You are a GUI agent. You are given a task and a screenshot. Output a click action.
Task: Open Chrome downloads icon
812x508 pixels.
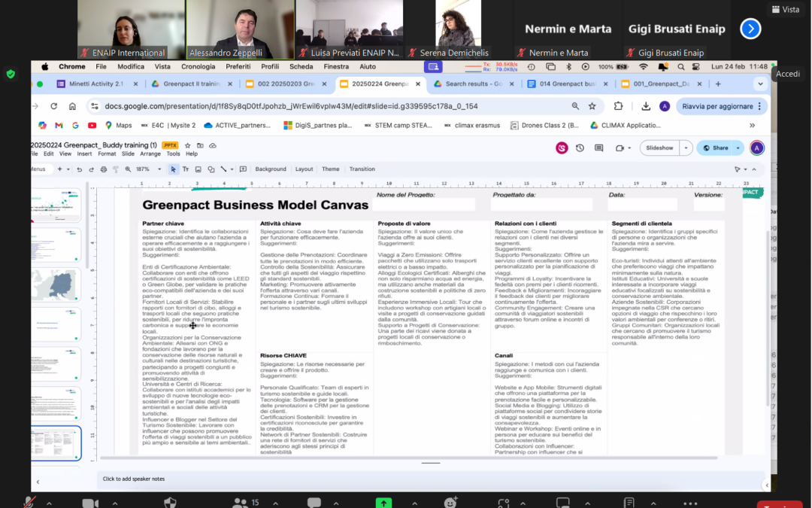pyautogui.click(x=646, y=106)
